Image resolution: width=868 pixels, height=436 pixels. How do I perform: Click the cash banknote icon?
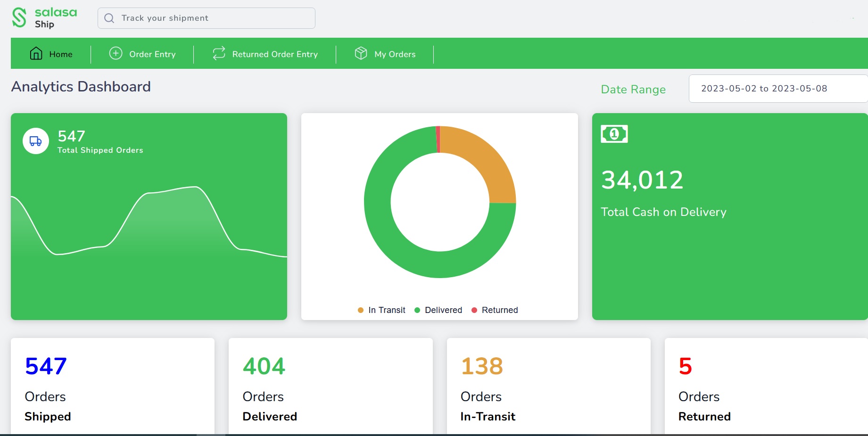pos(614,134)
